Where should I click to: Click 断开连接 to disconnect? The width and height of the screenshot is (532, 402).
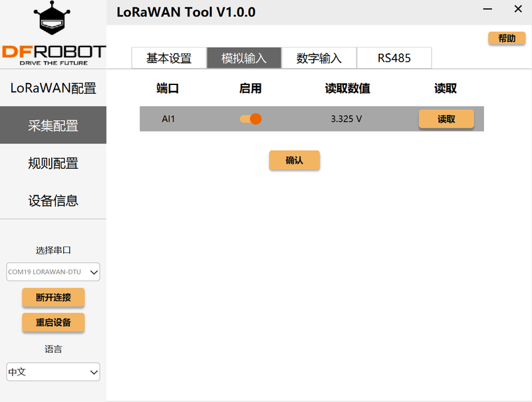(53, 298)
